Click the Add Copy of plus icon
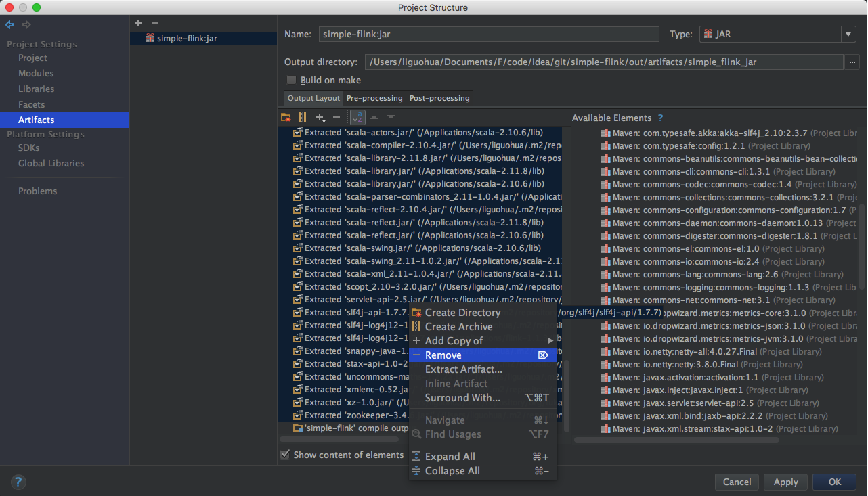This screenshot has width=868, height=496. pyautogui.click(x=320, y=117)
